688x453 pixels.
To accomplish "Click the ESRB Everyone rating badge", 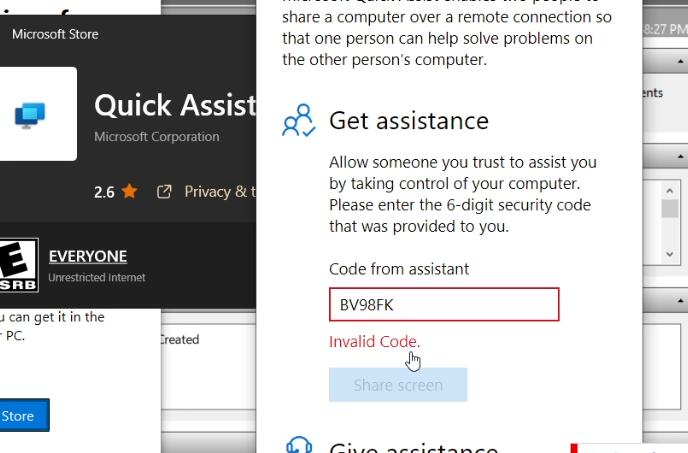I will pos(18,265).
